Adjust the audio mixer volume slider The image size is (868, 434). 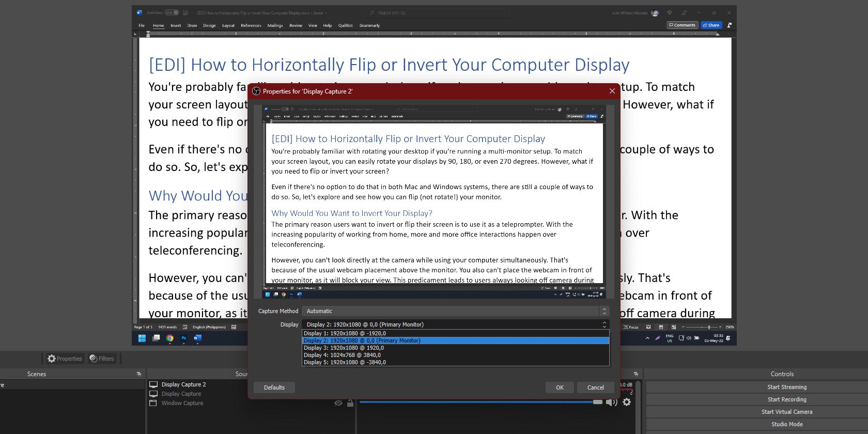pos(481,402)
